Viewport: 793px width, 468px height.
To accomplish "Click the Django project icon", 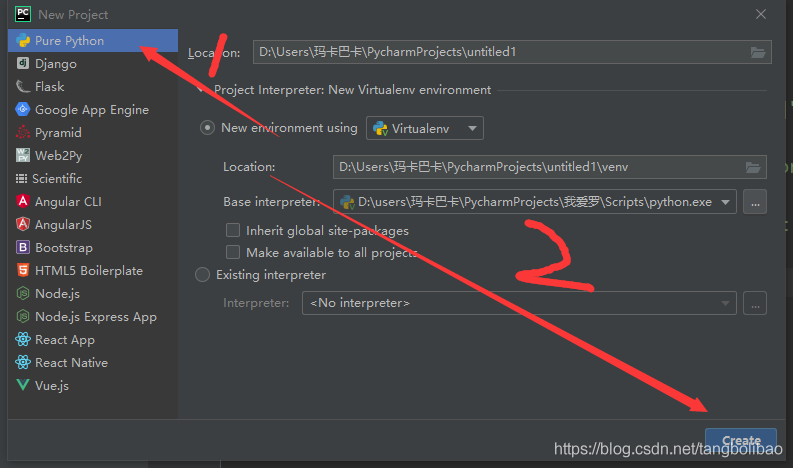I will point(23,63).
